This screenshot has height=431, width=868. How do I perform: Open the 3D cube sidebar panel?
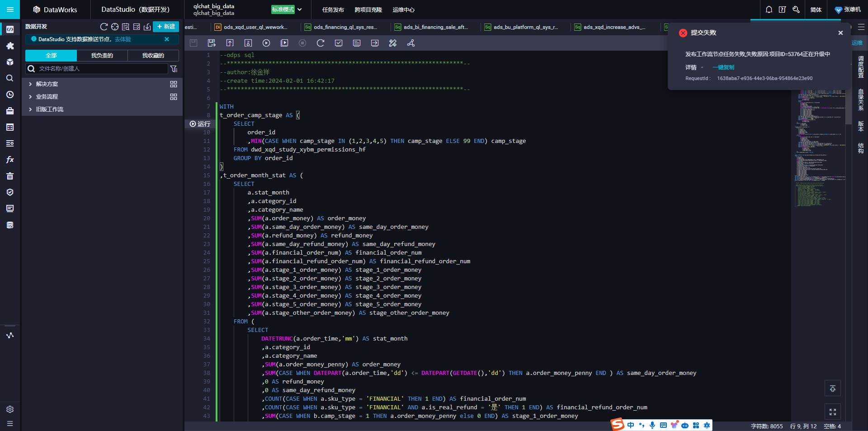pyautogui.click(x=10, y=62)
